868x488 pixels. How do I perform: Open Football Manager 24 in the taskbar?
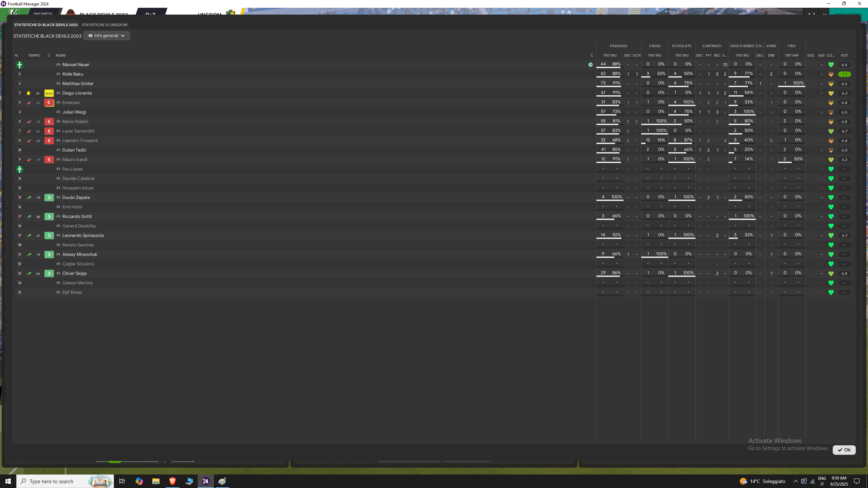click(x=205, y=481)
